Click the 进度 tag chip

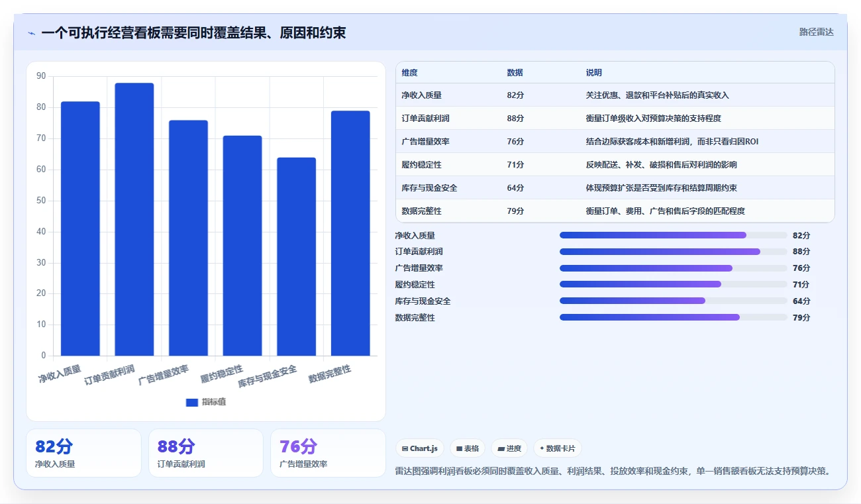click(x=509, y=448)
